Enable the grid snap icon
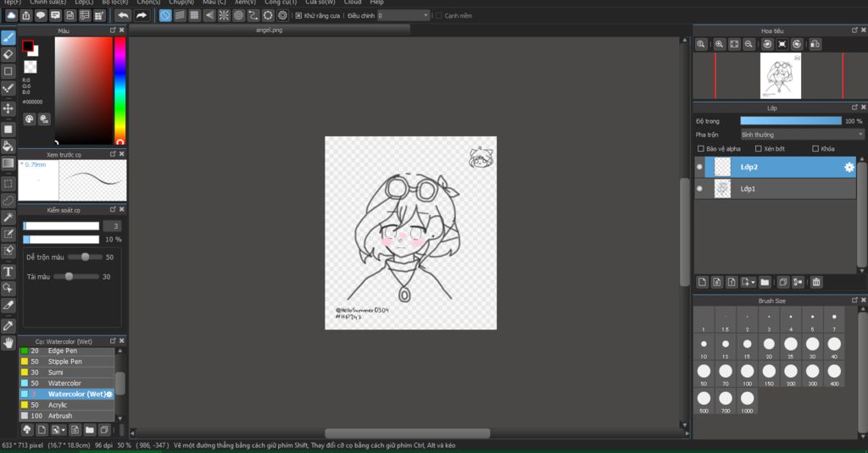 [x=194, y=15]
